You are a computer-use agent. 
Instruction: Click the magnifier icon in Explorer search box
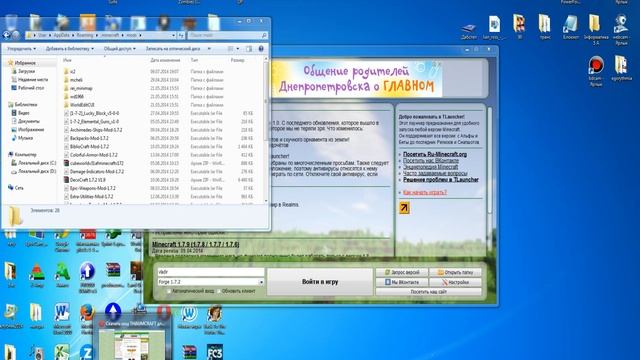pos(264,36)
